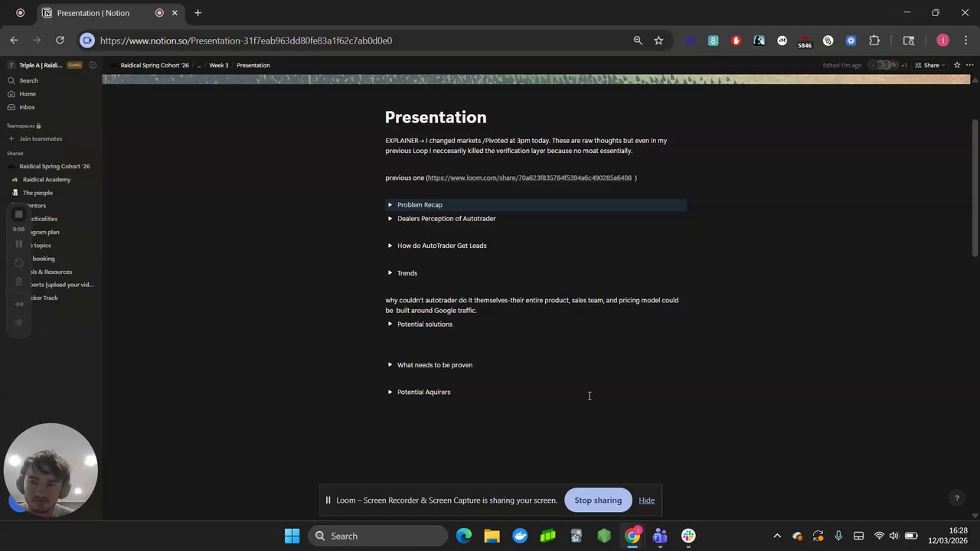The width and height of the screenshot is (980, 551).
Task: Click Week 3 breadcrumb
Action: click(218, 65)
